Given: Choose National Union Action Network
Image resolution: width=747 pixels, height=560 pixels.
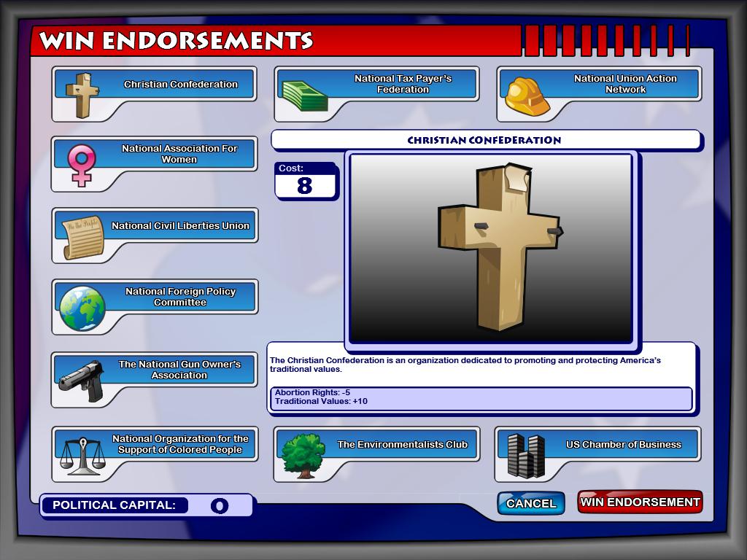Looking at the screenshot, I should coord(599,94).
